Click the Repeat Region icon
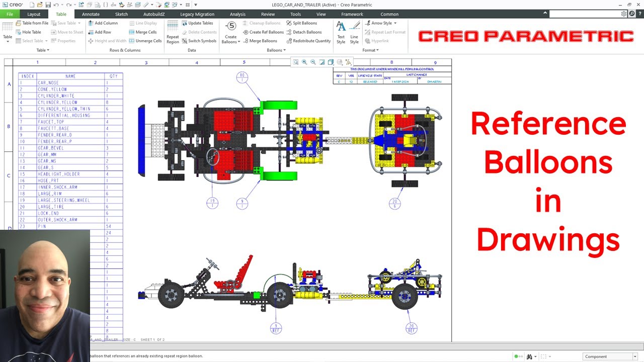The height and width of the screenshot is (362, 644). (173, 26)
